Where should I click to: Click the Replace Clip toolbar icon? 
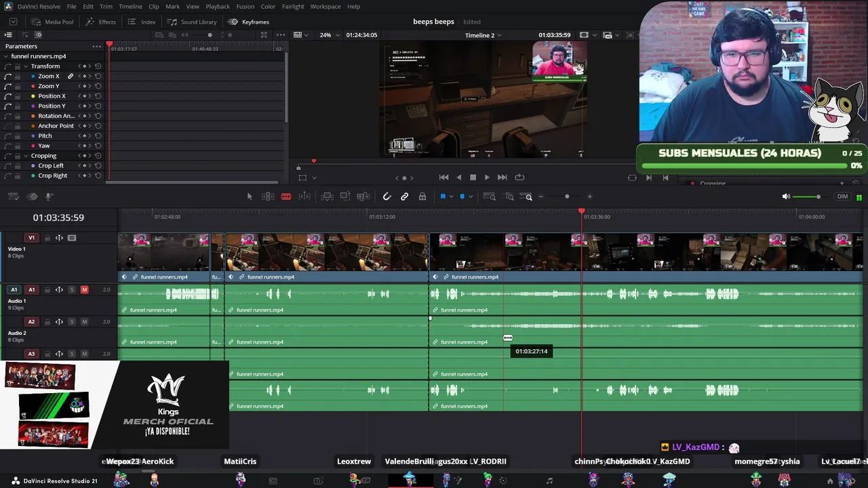tap(363, 197)
